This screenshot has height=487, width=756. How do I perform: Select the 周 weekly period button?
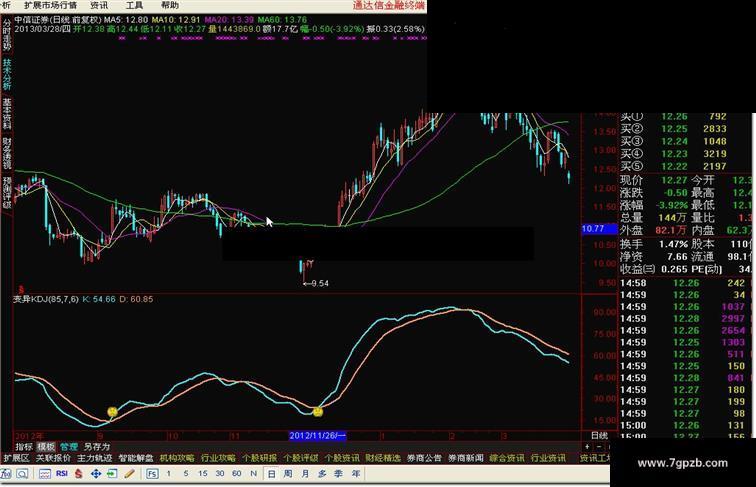point(288,473)
